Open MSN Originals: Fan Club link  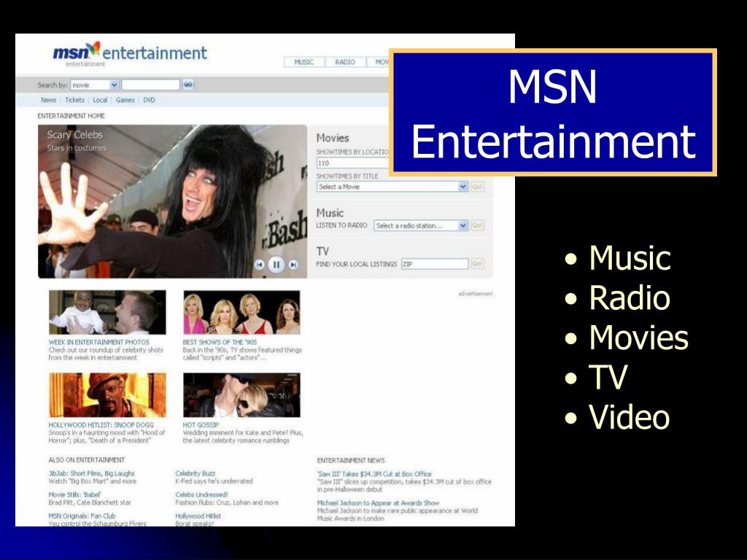(x=82, y=516)
